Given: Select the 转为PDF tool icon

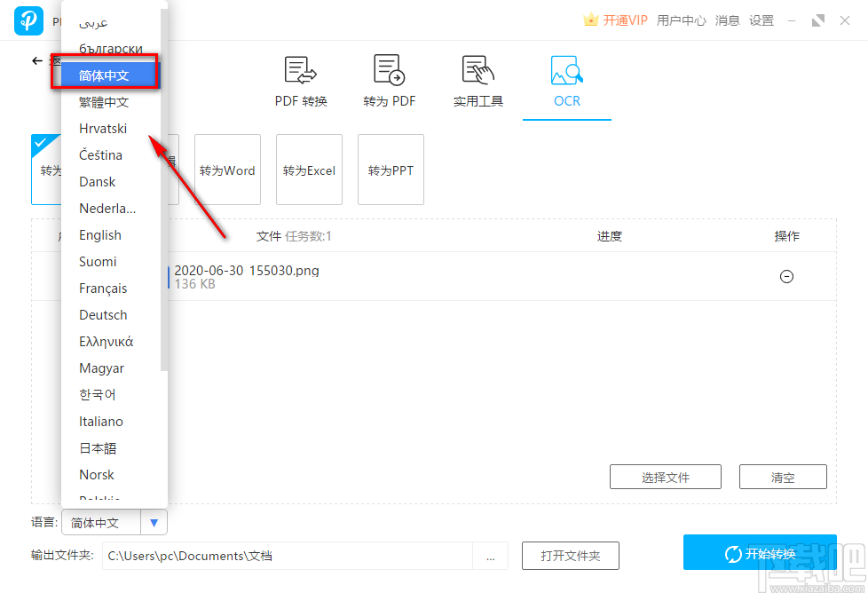Looking at the screenshot, I should [388, 82].
